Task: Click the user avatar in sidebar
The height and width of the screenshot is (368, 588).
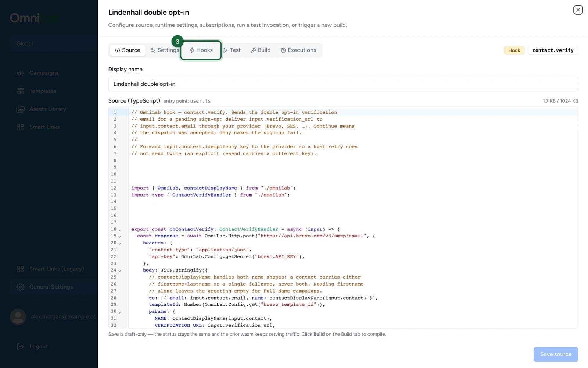Action: coord(18,316)
